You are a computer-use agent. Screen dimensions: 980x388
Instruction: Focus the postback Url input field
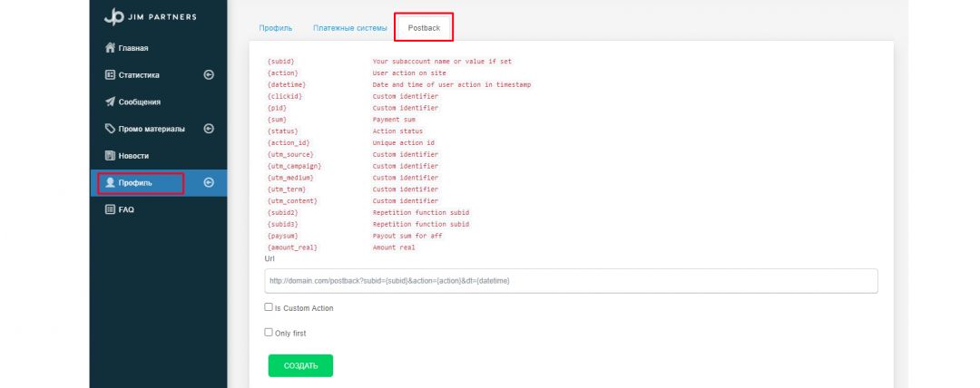point(572,281)
